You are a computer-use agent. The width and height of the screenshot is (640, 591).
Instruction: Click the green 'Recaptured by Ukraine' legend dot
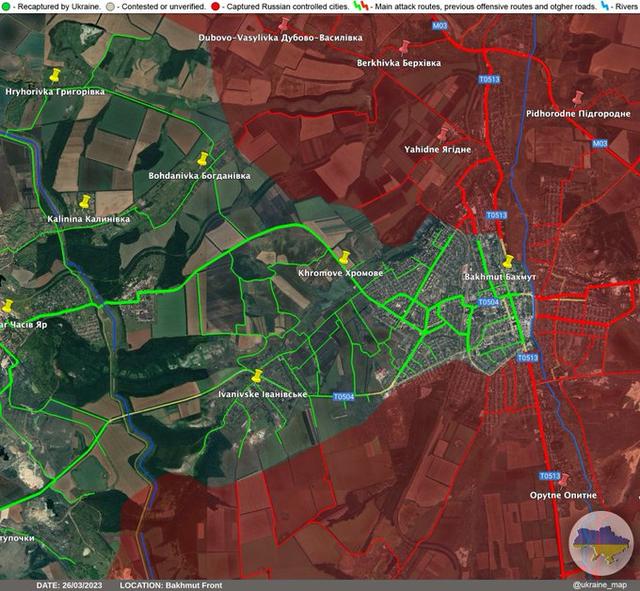(x=6, y=6)
